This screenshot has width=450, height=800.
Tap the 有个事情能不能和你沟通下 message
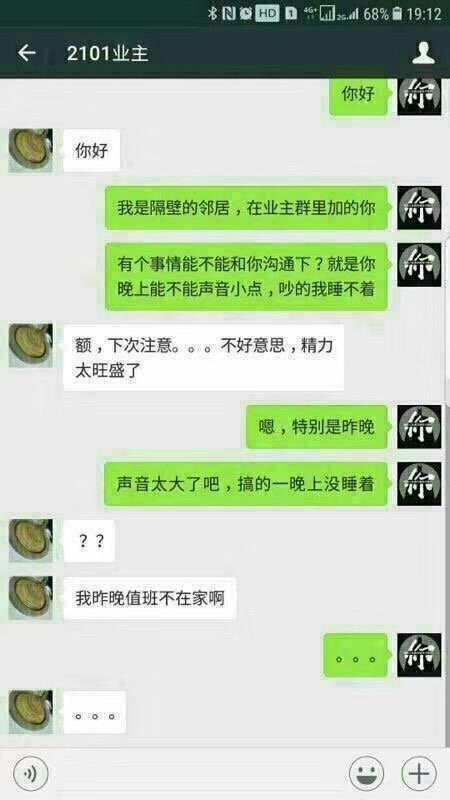tap(247, 277)
